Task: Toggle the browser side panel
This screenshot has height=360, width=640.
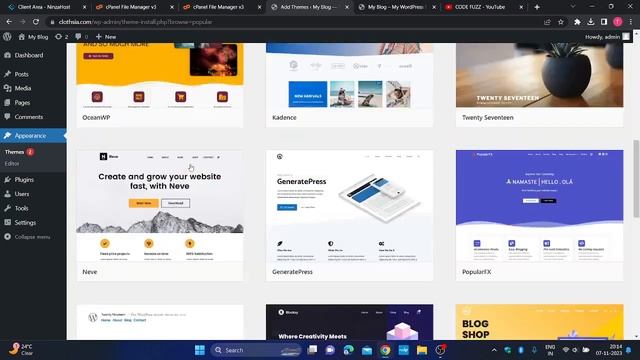Action: (604, 22)
